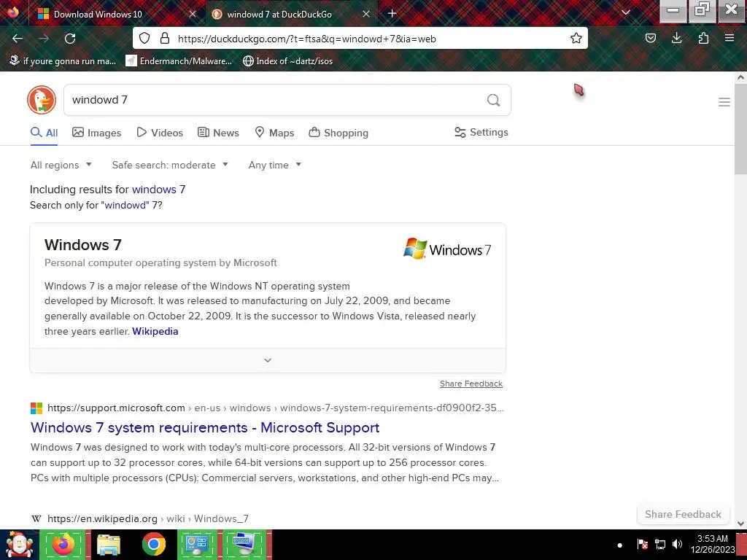The image size is (747, 560).
Task: Expand the Safe search: moderate dropdown
Action: click(170, 166)
